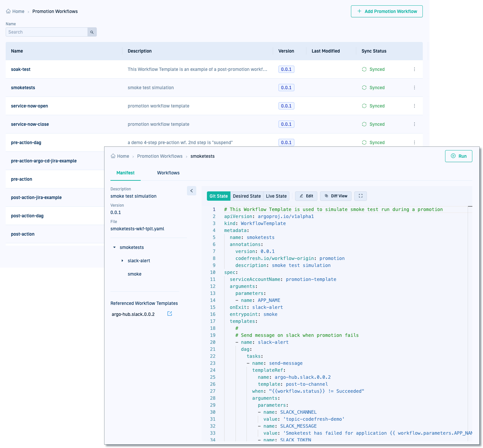Image resolution: width=483 pixels, height=448 pixels.
Task: Switch to Git State view
Action: 219,196
